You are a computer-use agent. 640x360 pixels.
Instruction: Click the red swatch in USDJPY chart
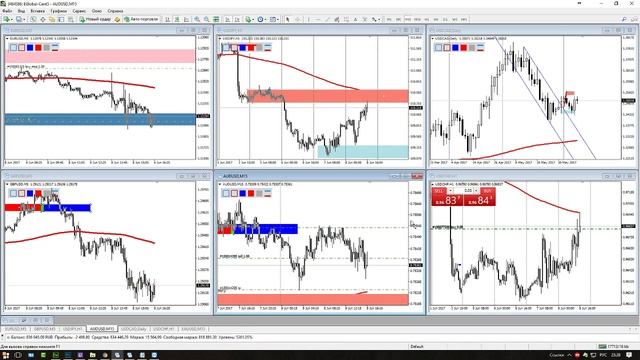pyautogui.click(x=251, y=48)
